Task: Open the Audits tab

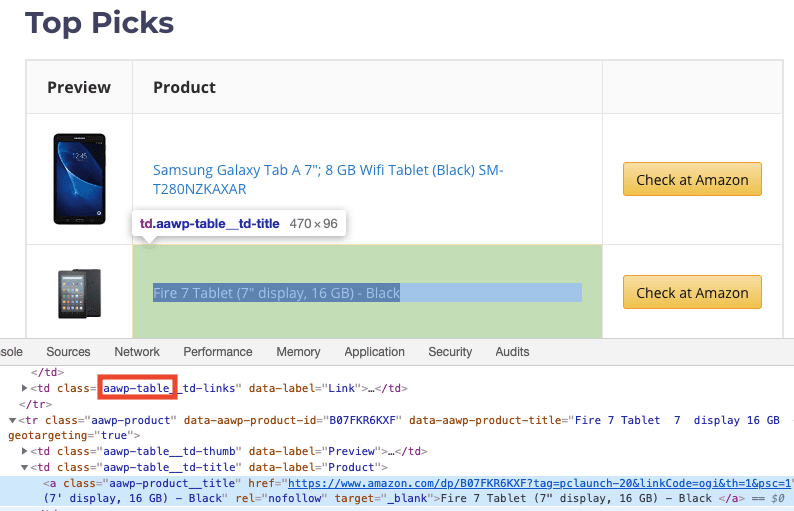Action: coord(513,352)
